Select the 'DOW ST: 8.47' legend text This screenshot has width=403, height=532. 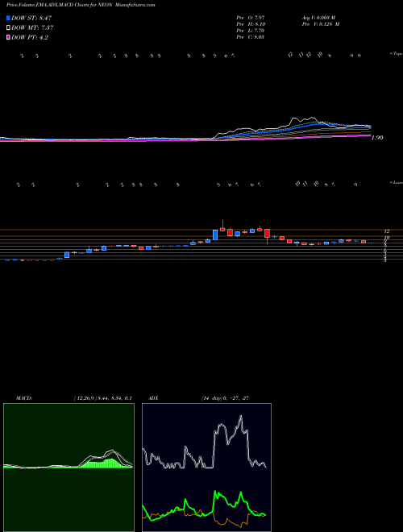pos(31,18)
